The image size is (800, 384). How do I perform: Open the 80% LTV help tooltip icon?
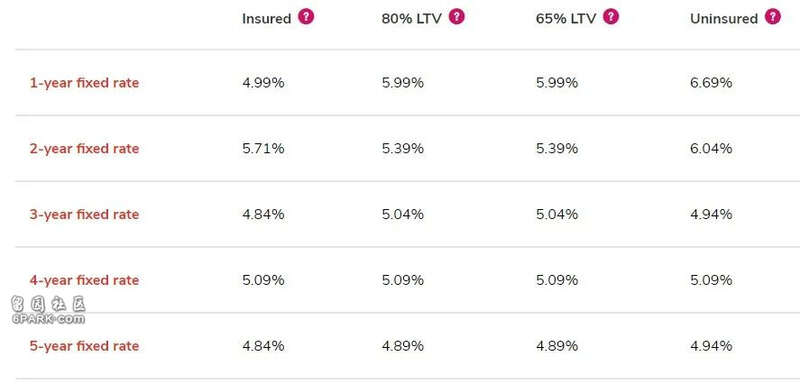(x=457, y=17)
